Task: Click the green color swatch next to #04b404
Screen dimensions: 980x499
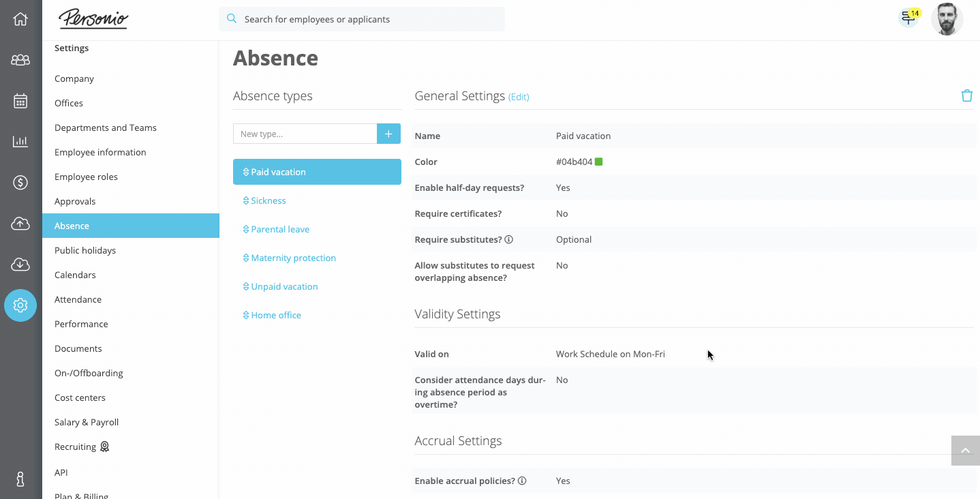Action: [x=598, y=162]
